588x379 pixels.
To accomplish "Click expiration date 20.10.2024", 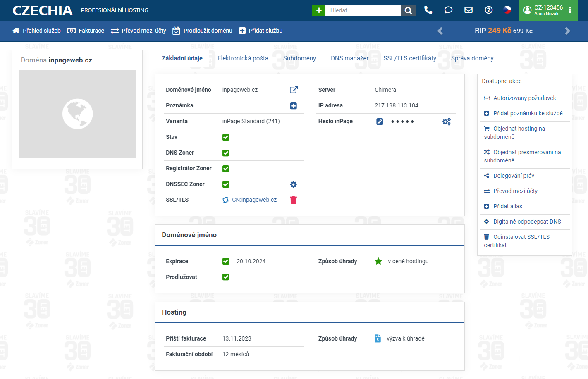I will click(251, 261).
